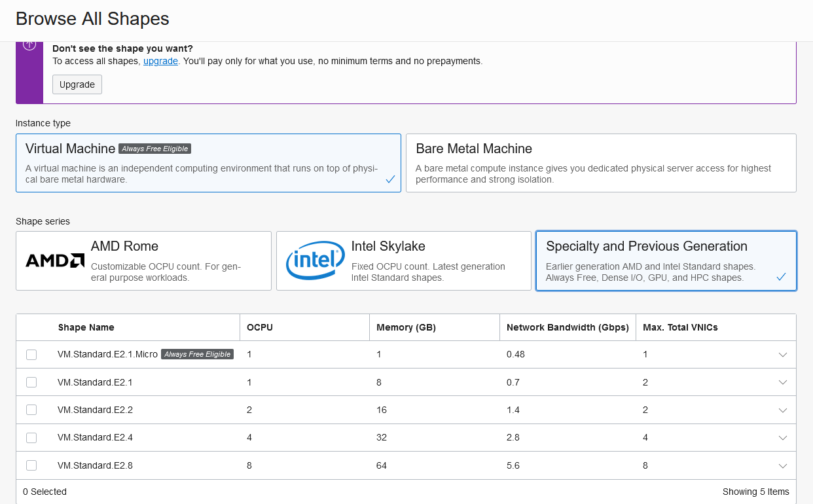Click the VM.Standard.E2.4 shape name
Screen dimensions: 813x504
(x=95, y=437)
